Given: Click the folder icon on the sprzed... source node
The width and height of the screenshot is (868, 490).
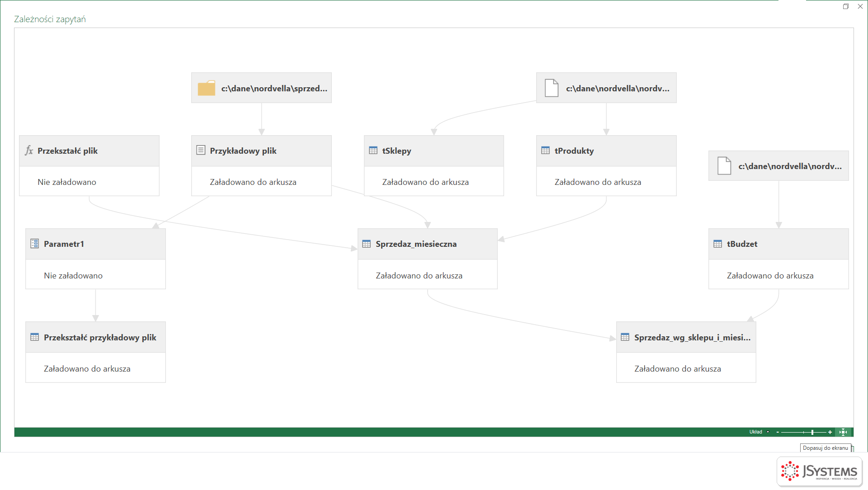Looking at the screenshot, I should [x=207, y=88].
